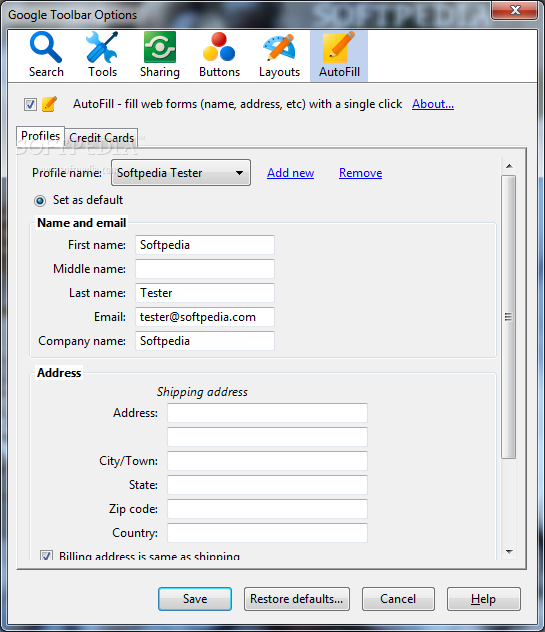Image resolution: width=545 pixels, height=632 pixels.
Task: Click the Save button
Action: point(195,599)
